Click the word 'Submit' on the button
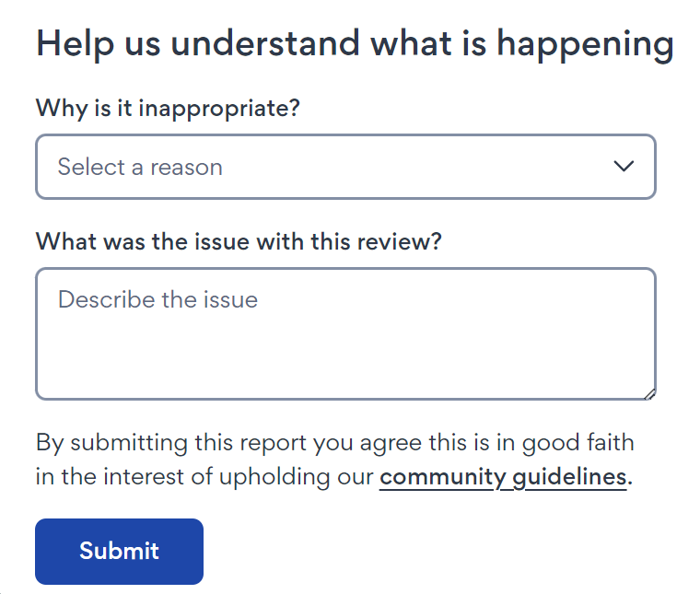Screen dimensions: 700x594 (119, 551)
